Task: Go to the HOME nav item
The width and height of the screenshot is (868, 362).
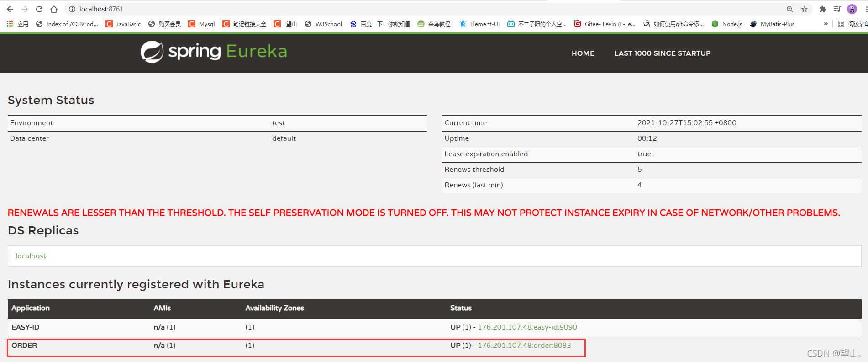Action: click(x=583, y=53)
